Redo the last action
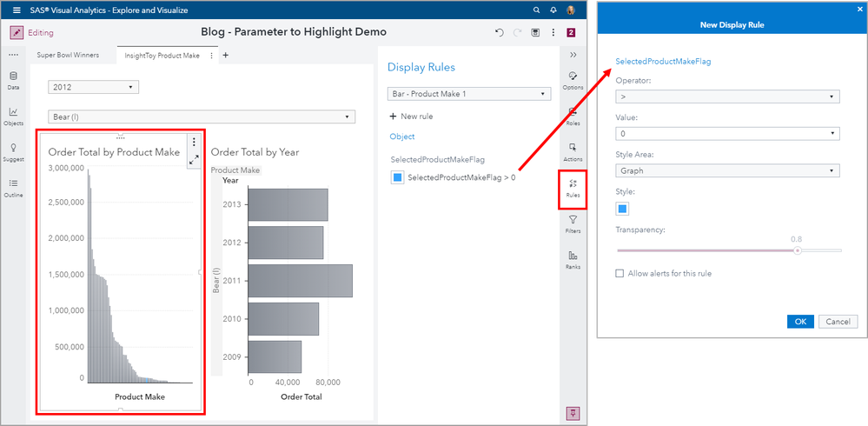The height and width of the screenshot is (426, 868). (x=518, y=33)
